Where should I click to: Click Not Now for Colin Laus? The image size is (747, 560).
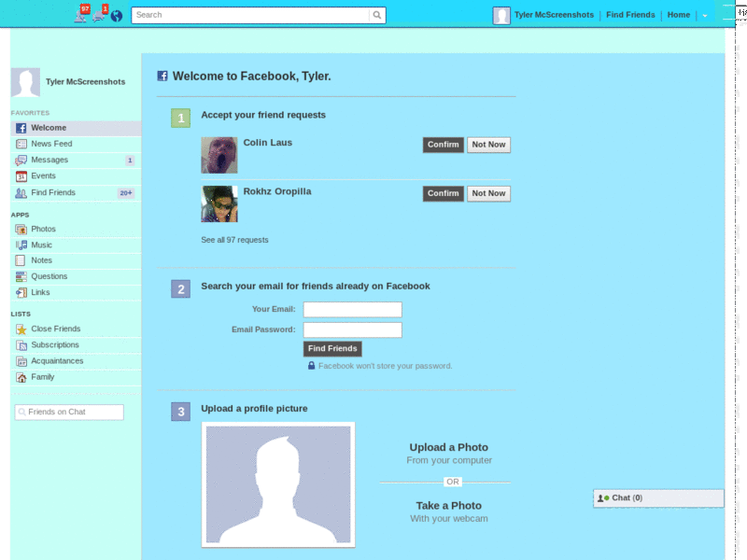[x=488, y=145]
